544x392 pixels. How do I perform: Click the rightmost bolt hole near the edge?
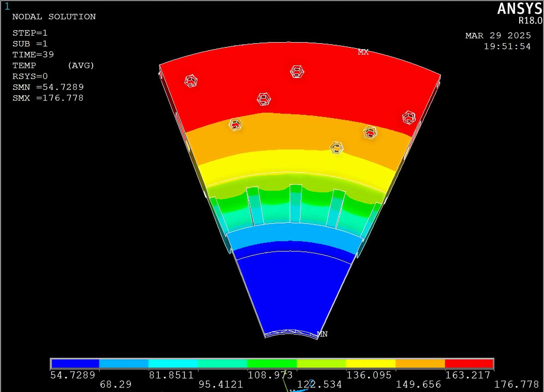coord(409,118)
